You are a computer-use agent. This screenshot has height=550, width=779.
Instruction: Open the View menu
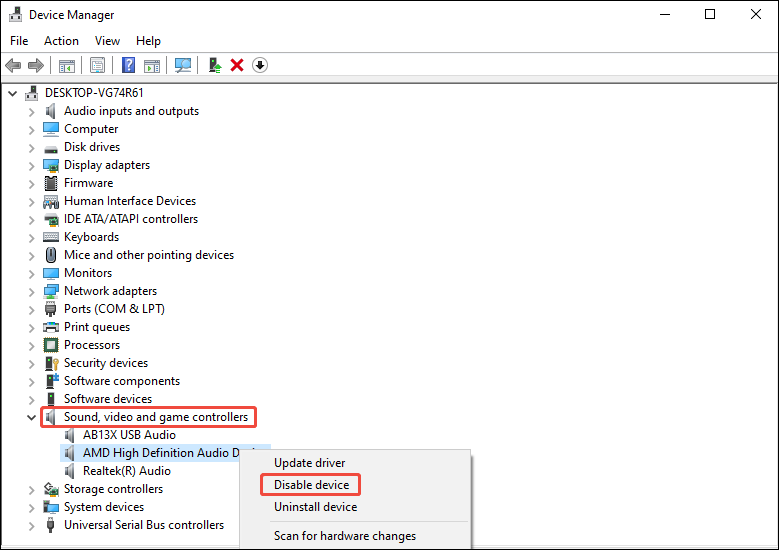coord(107,41)
